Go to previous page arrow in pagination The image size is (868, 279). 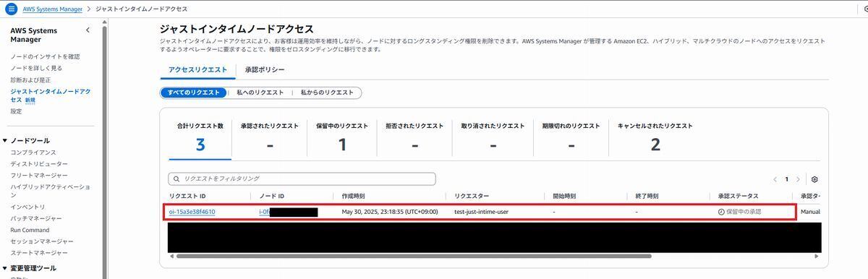coord(775,179)
